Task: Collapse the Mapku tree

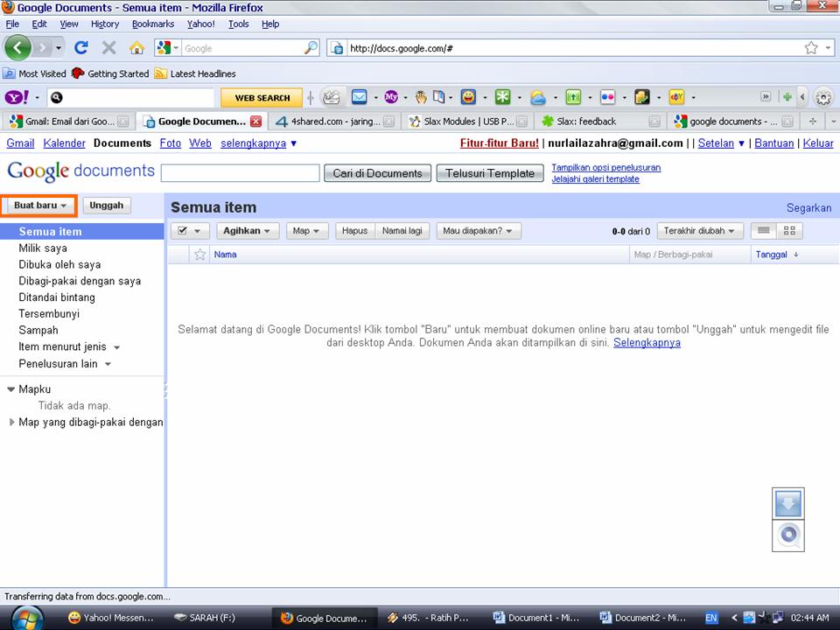Action: pos(10,389)
